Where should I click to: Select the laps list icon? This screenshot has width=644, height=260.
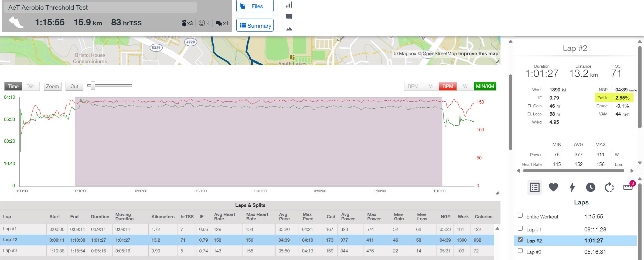point(534,187)
